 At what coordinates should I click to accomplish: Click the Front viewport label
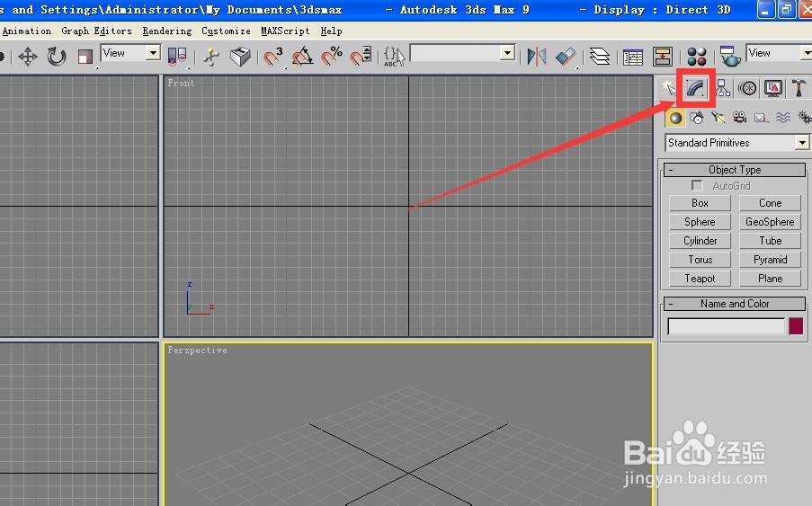pos(181,83)
